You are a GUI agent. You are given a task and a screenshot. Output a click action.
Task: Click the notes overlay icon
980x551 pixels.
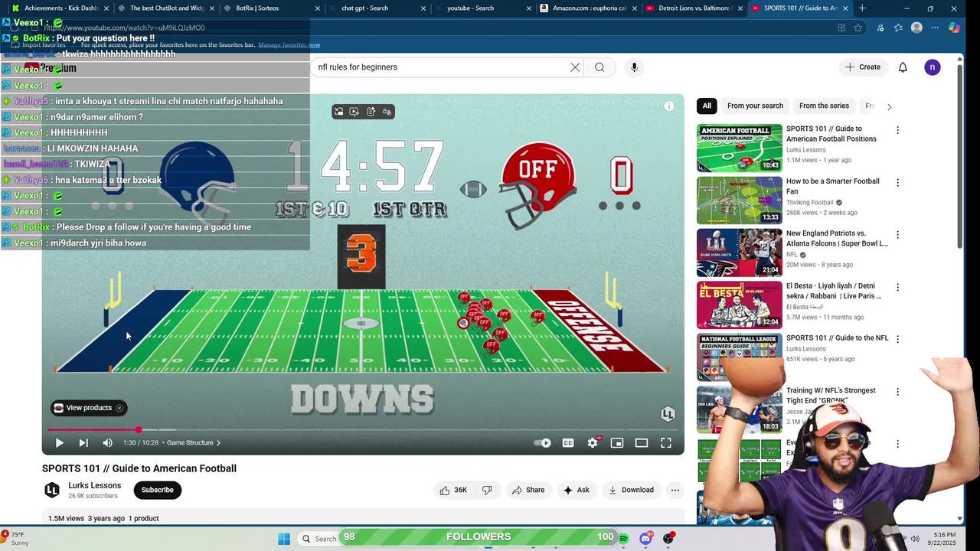pos(371,112)
